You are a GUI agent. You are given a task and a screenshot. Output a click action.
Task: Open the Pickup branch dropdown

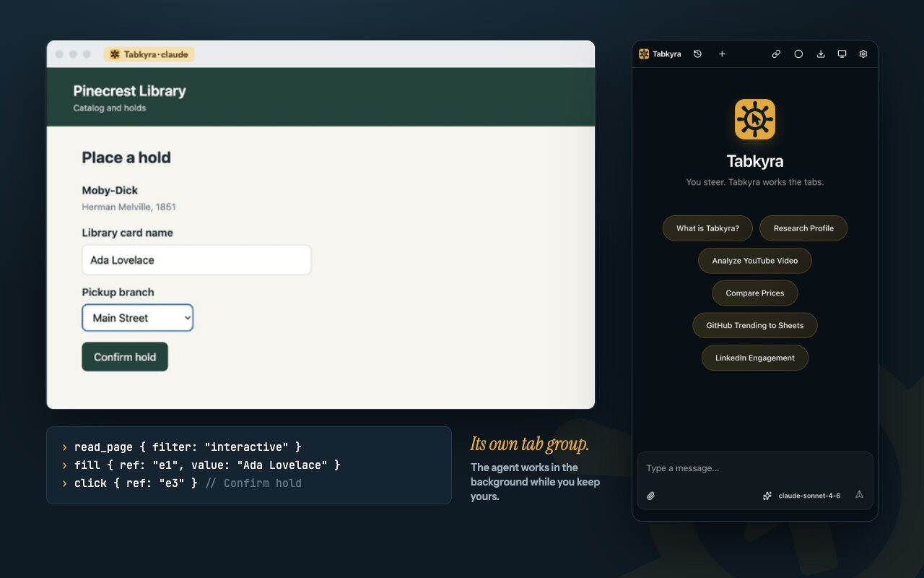coord(137,318)
